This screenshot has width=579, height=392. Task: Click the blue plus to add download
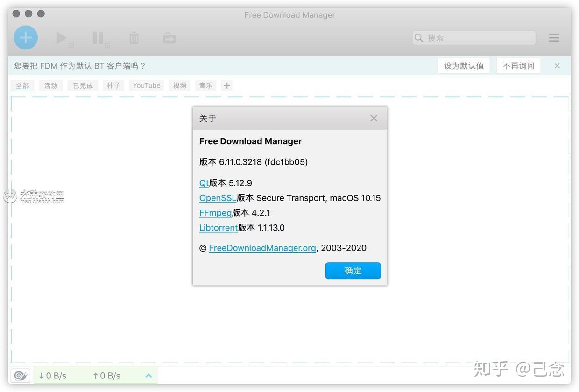(26, 37)
